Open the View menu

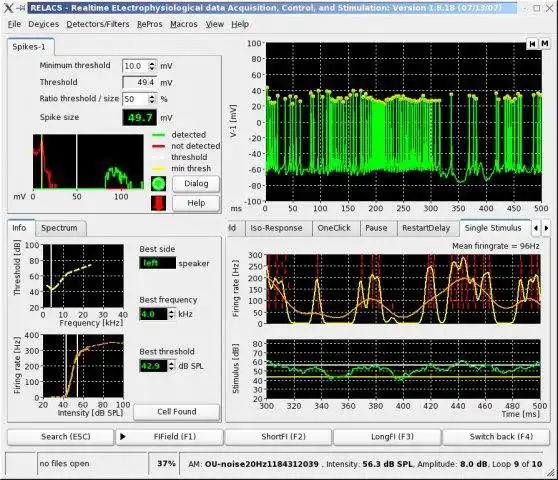click(215, 24)
